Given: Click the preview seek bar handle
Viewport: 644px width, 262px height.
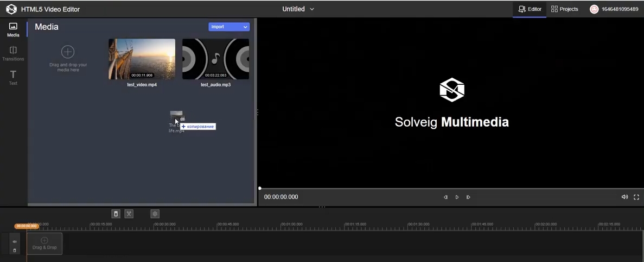Looking at the screenshot, I should (259, 189).
